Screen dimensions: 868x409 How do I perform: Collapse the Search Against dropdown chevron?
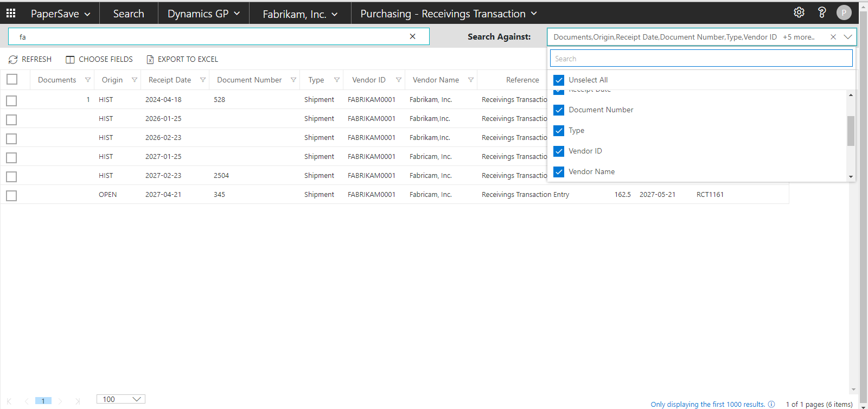click(848, 37)
